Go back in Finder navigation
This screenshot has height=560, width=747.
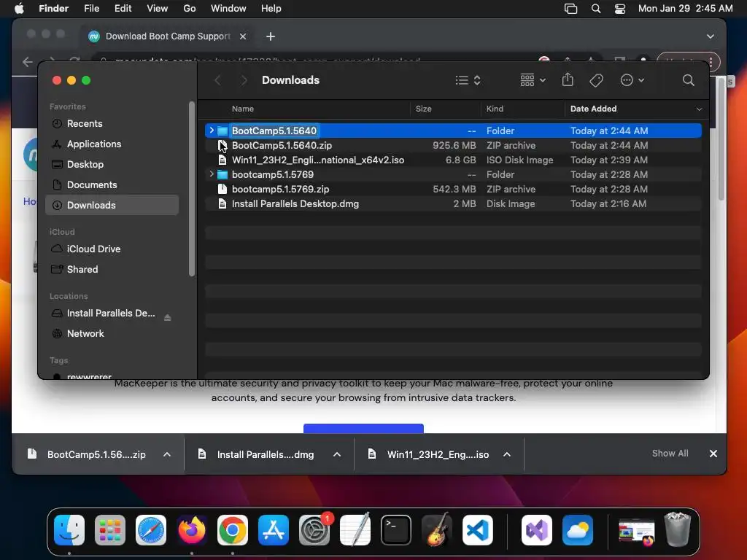217,80
